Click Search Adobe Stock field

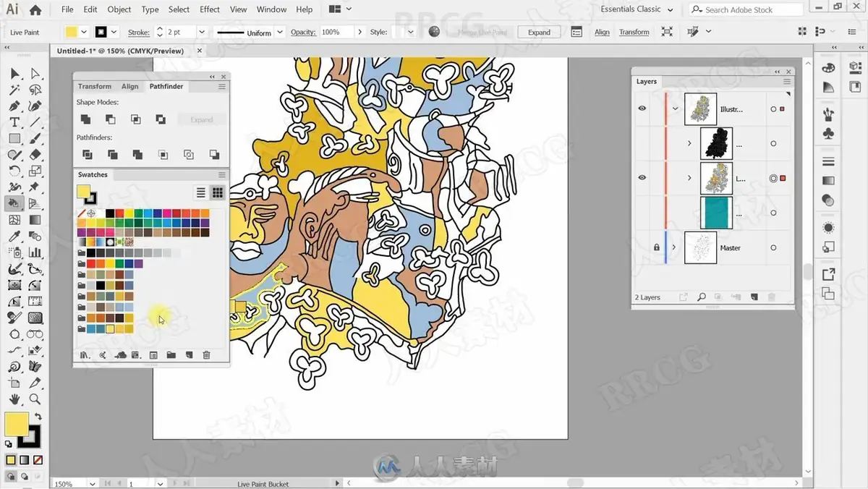coord(746,9)
